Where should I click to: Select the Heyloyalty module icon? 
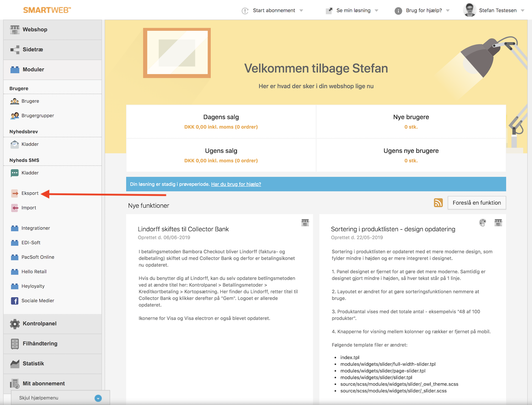click(x=15, y=286)
